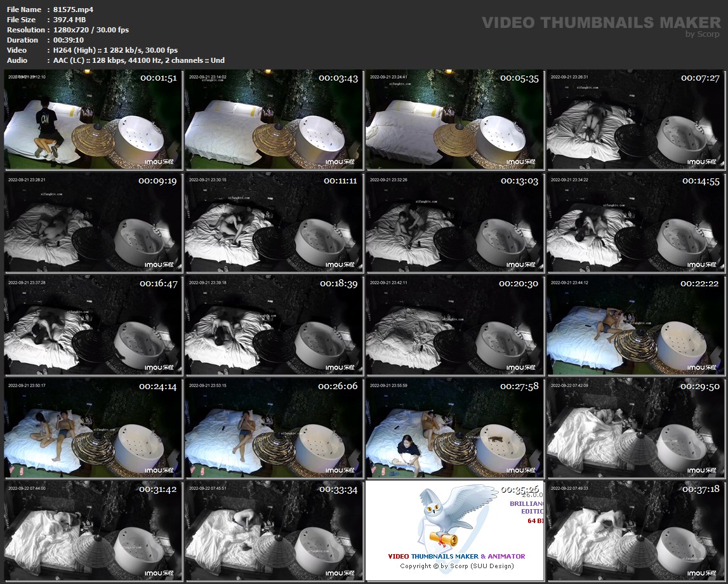Click the File Size value 397.4 MB
Viewport: 728px width, 584px height.
click(70, 20)
